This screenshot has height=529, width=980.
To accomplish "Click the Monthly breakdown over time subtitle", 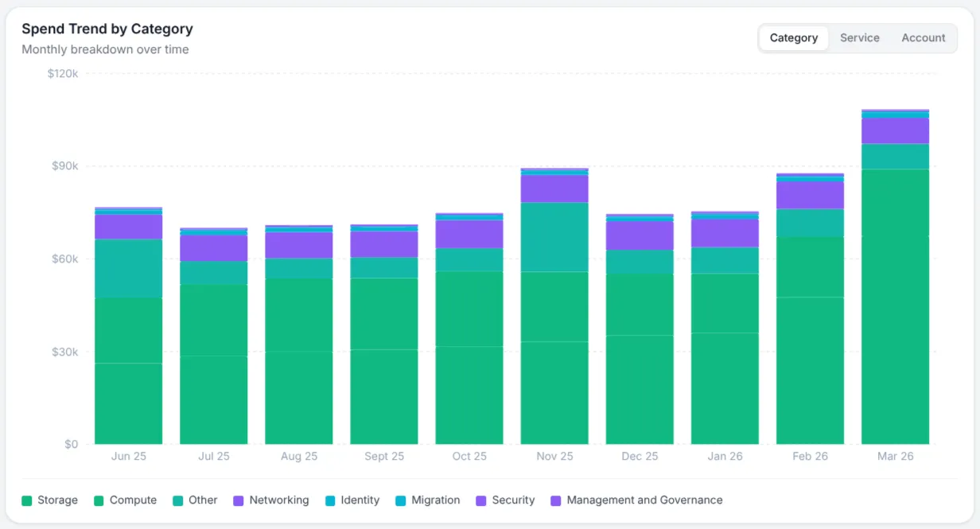I will (105, 49).
